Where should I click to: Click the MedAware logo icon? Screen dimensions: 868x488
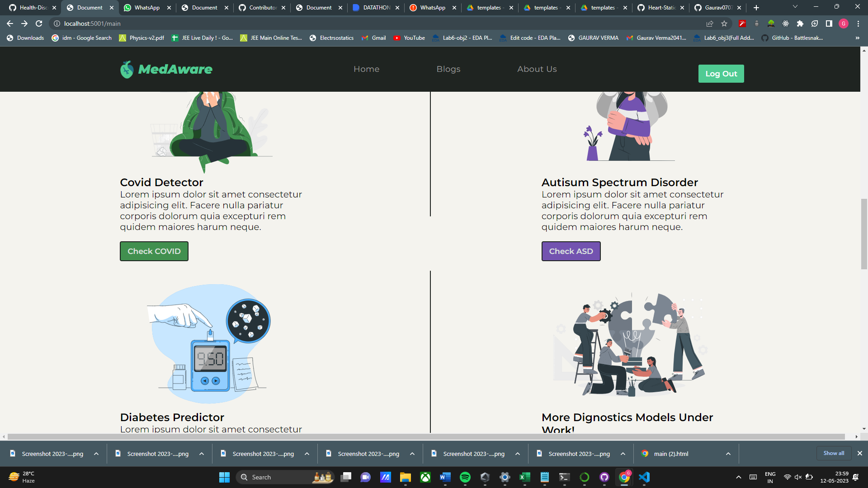pyautogui.click(x=127, y=69)
